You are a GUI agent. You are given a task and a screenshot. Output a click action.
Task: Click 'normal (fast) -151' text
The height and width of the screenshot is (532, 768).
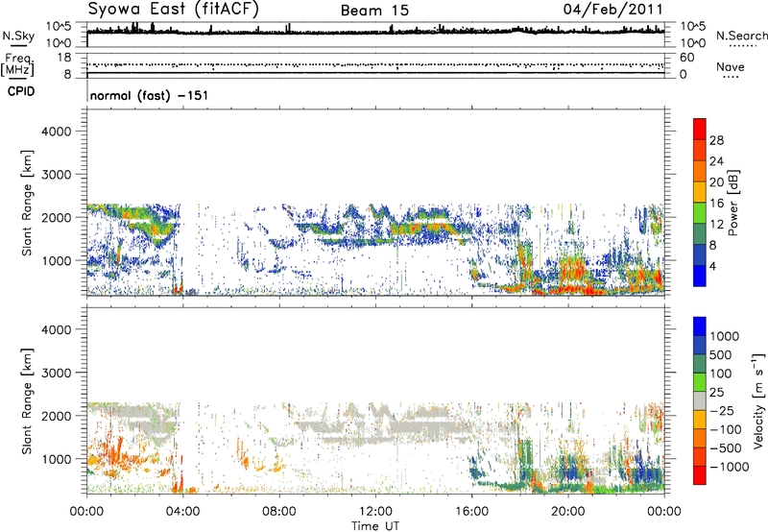[x=149, y=95]
